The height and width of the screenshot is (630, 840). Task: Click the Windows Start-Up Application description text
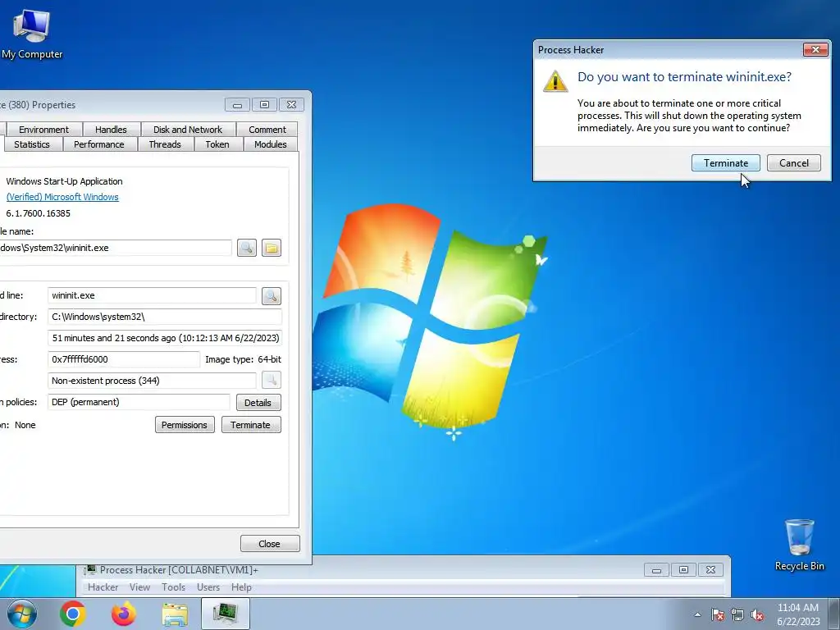tap(64, 181)
